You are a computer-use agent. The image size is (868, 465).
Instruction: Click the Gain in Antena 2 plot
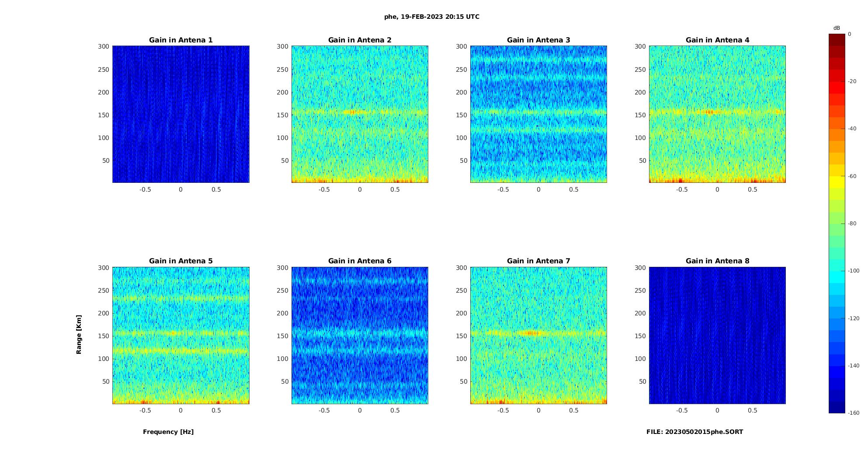tap(360, 114)
